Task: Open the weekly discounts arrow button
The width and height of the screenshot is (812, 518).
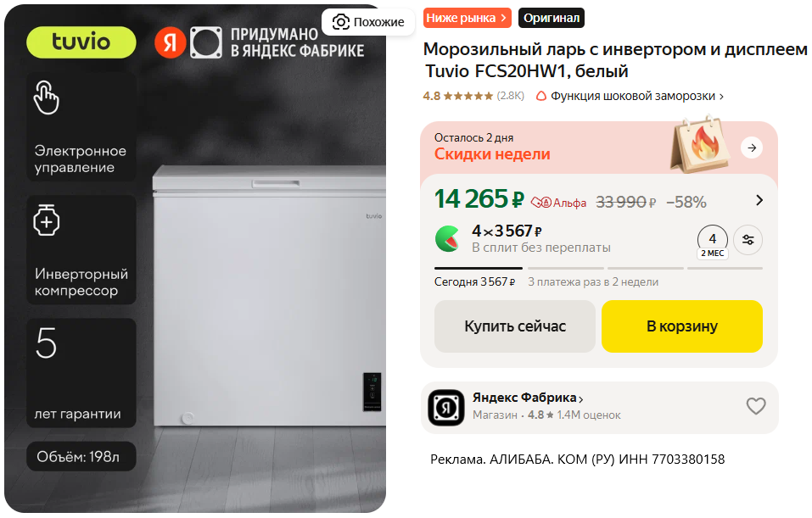Action: 751,148
